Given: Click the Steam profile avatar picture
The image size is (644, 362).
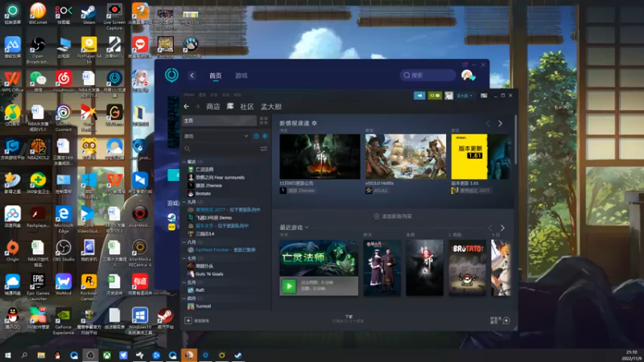Looking at the screenshot, I should [x=448, y=95].
